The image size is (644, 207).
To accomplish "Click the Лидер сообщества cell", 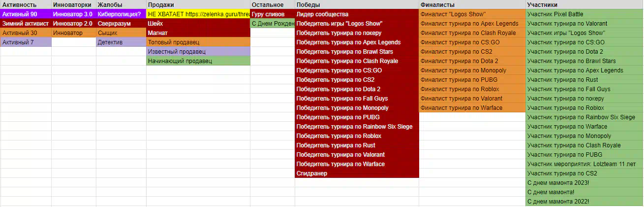I will [x=357, y=14].
